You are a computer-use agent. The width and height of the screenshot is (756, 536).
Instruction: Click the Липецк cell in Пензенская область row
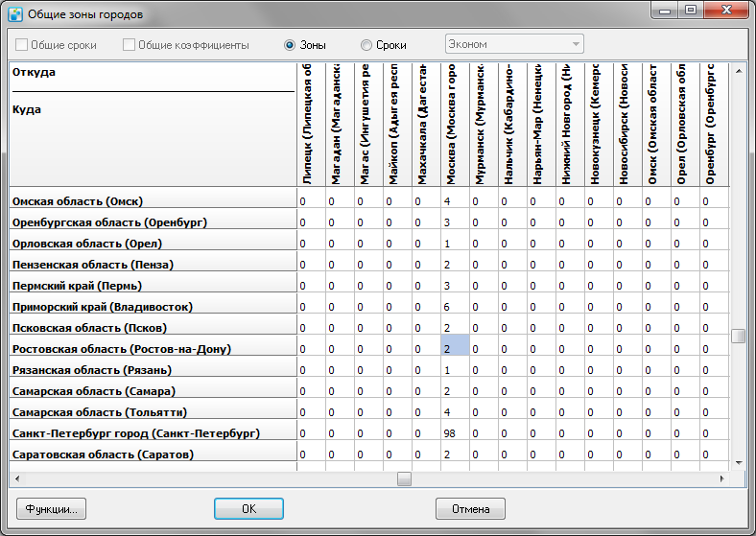point(311,261)
